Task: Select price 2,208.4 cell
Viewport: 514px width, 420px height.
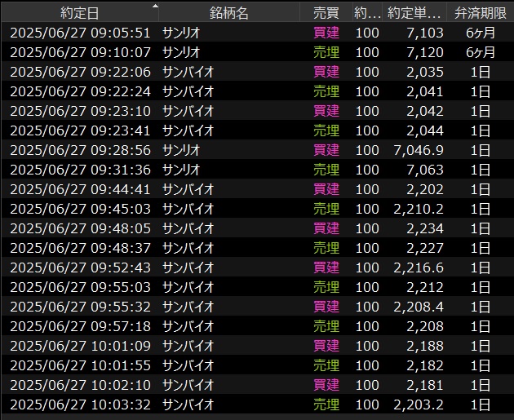Action: 419,307
